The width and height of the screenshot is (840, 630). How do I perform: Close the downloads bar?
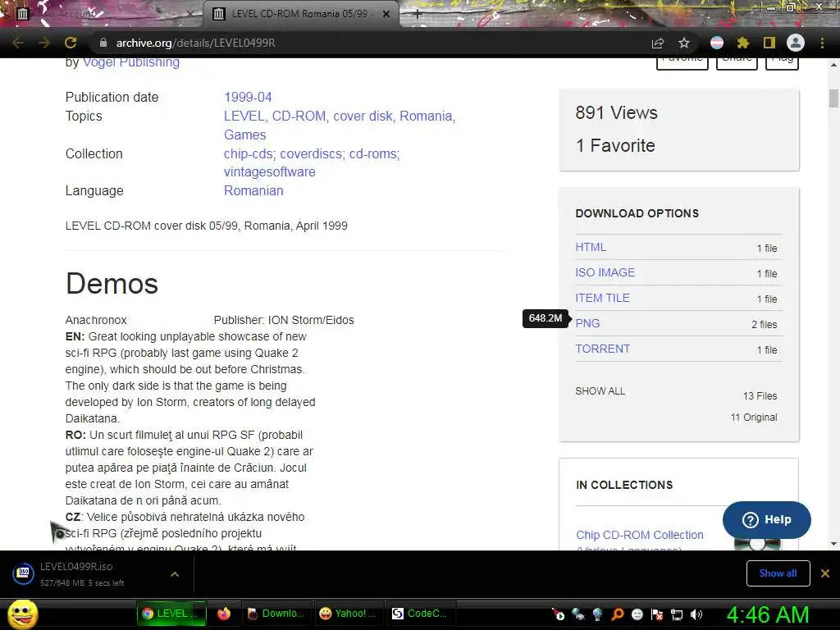pos(825,573)
